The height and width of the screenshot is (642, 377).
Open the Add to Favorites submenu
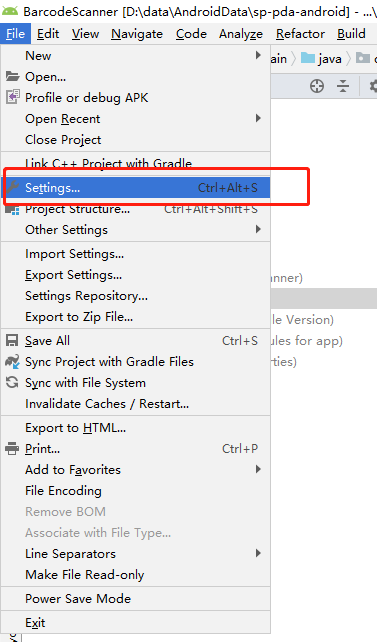135,470
